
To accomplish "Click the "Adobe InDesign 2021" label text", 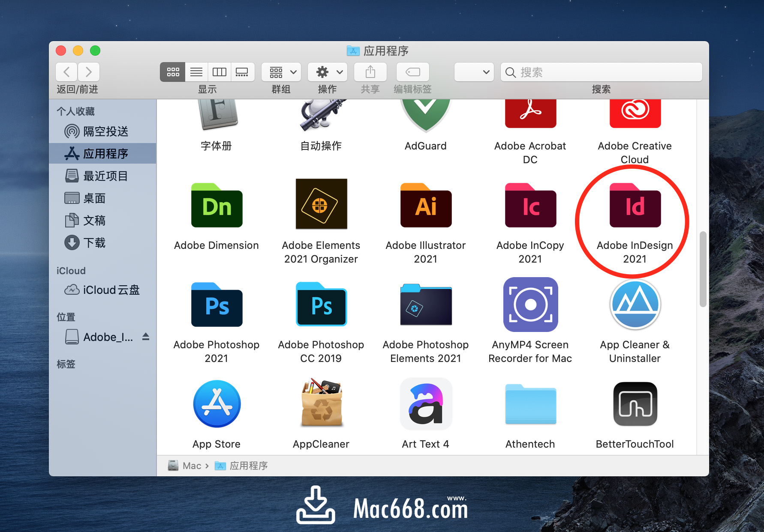I will point(635,252).
